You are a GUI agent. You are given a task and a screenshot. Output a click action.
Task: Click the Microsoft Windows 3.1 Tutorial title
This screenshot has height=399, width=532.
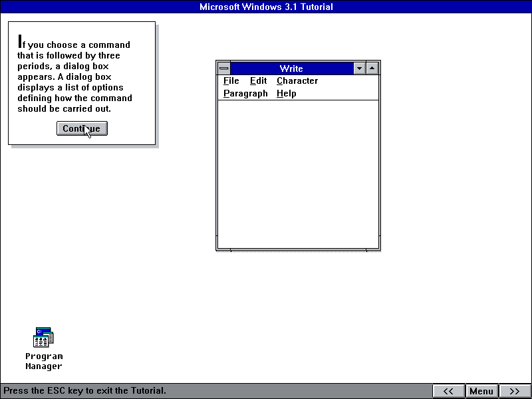coord(266,7)
